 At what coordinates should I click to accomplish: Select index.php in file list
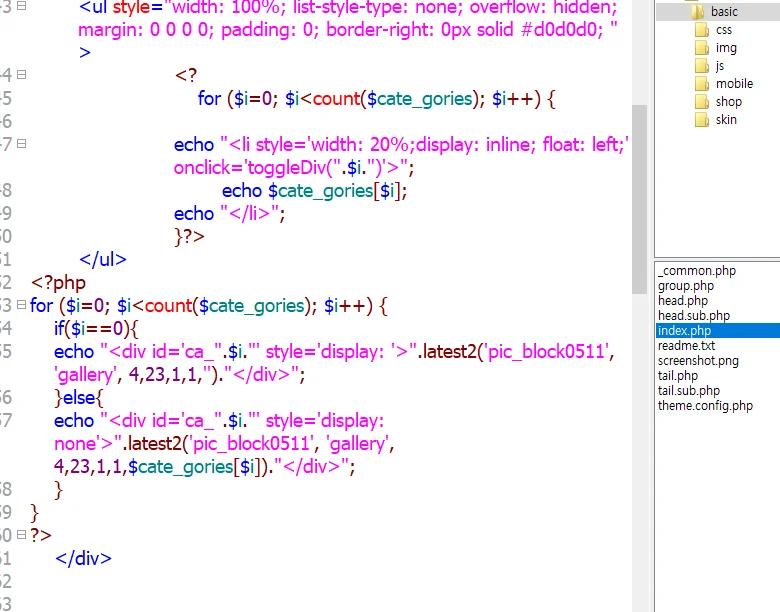pyautogui.click(x=718, y=330)
